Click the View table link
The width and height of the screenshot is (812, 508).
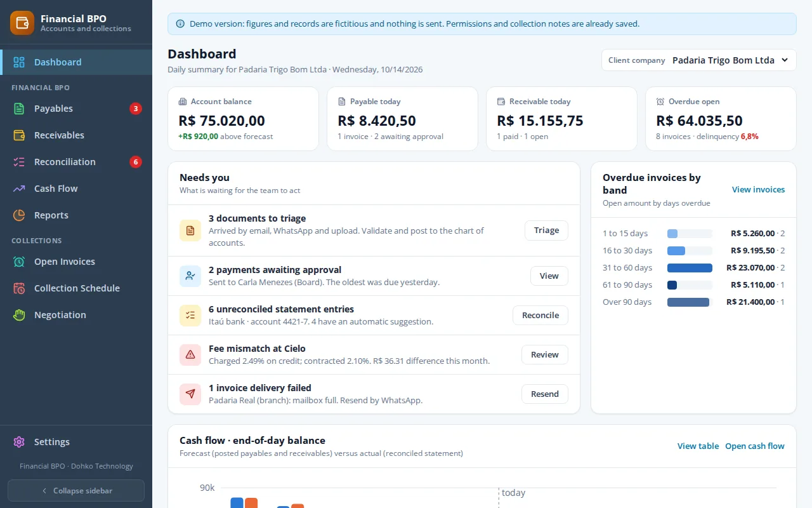pos(698,446)
